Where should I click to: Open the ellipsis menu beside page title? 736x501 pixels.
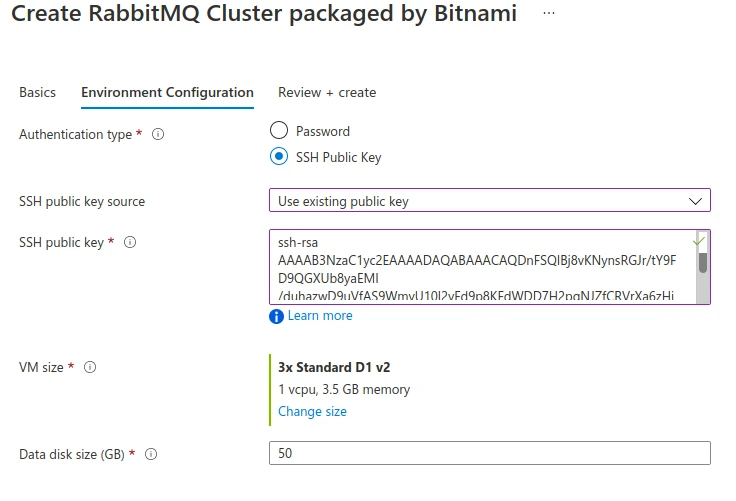(548, 13)
